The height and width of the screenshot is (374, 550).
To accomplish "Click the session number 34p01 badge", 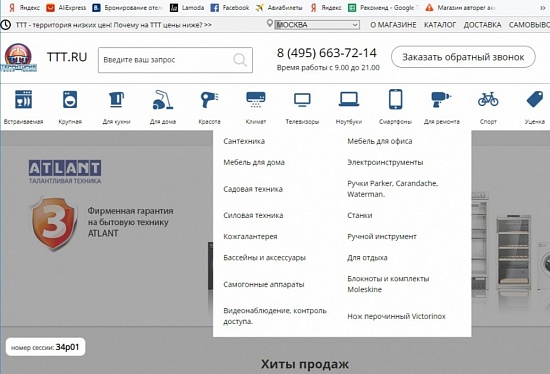I will (45, 347).
